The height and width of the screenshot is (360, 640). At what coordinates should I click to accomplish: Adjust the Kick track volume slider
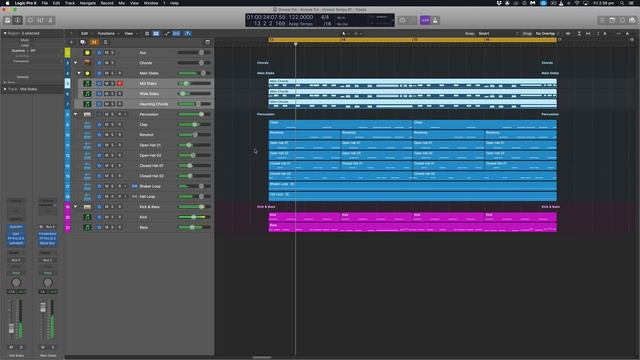pos(194,217)
